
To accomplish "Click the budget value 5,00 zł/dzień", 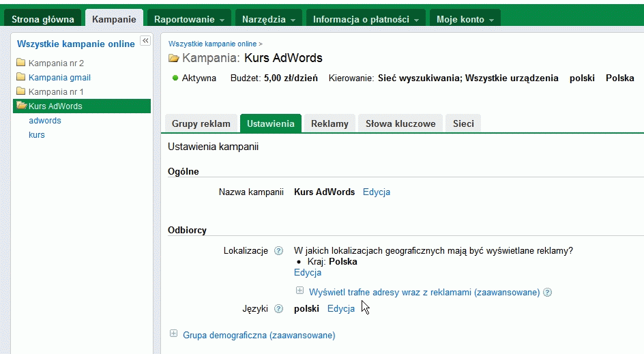I will click(x=291, y=78).
